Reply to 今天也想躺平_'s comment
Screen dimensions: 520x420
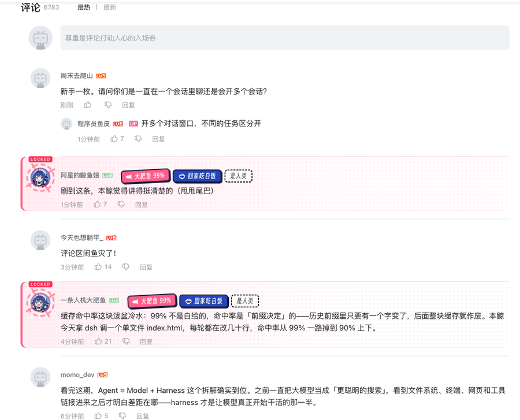(x=146, y=267)
